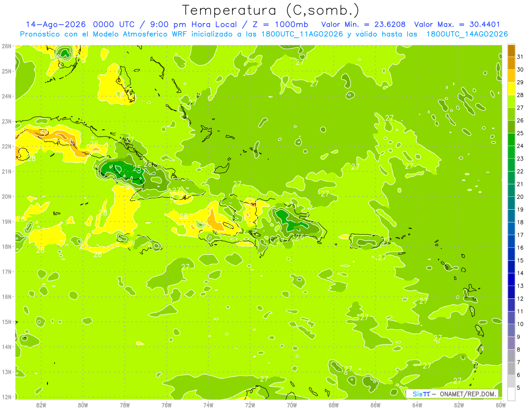Click the lime legend swatch between 27 and 28
The width and height of the screenshot is (532, 411).
click(511, 101)
